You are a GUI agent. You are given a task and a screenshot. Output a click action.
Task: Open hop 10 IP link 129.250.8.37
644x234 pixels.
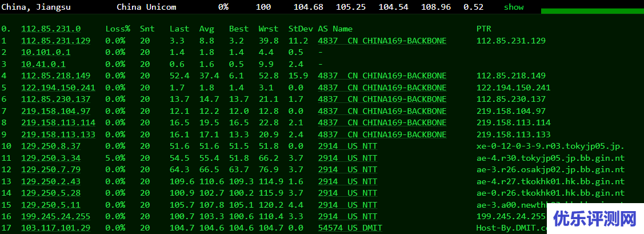pyautogui.click(x=51, y=146)
